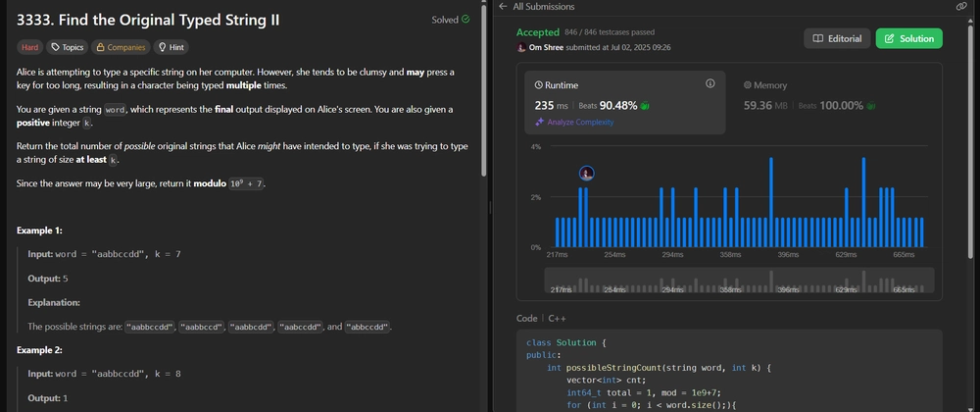Copy submission link using chain icon
Image resolution: width=980 pixels, height=412 pixels.
pyautogui.click(x=961, y=6)
